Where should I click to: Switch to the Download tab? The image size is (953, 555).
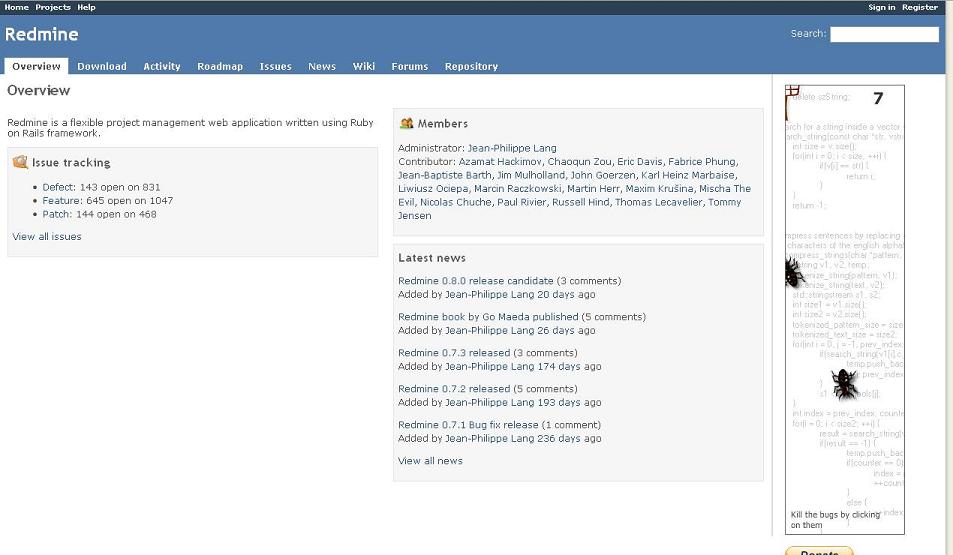pyautogui.click(x=101, y=66)
